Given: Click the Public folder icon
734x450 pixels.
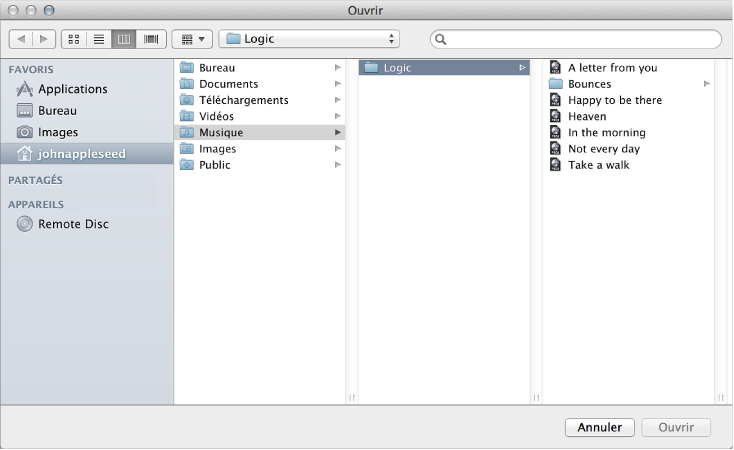Looking at the screenshot, I should pyautogui.click(x=187, y=165).
